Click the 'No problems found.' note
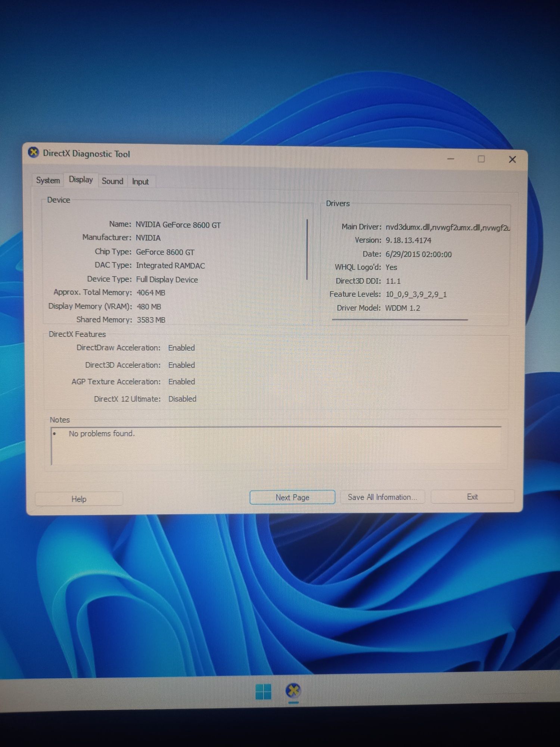 click(x=102, y=434)
